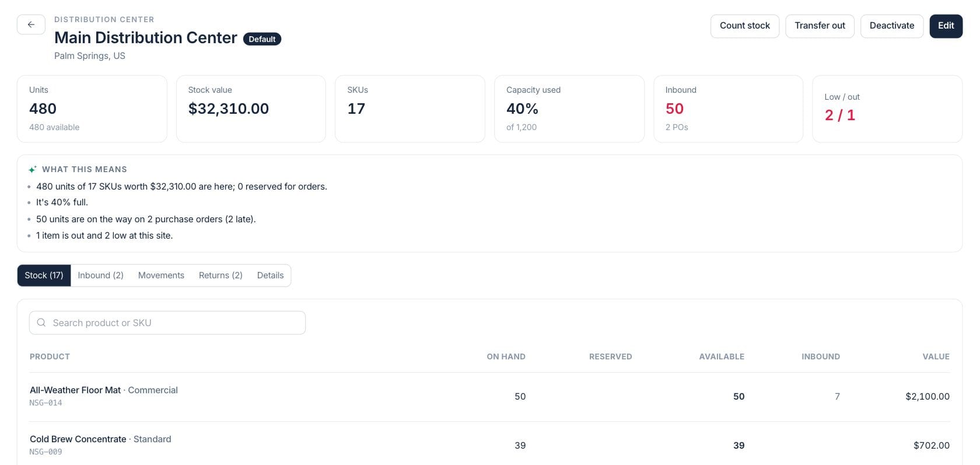Click the Default badge next to the title
Viewport: 980px width, 465px height.
coord(262,39)
